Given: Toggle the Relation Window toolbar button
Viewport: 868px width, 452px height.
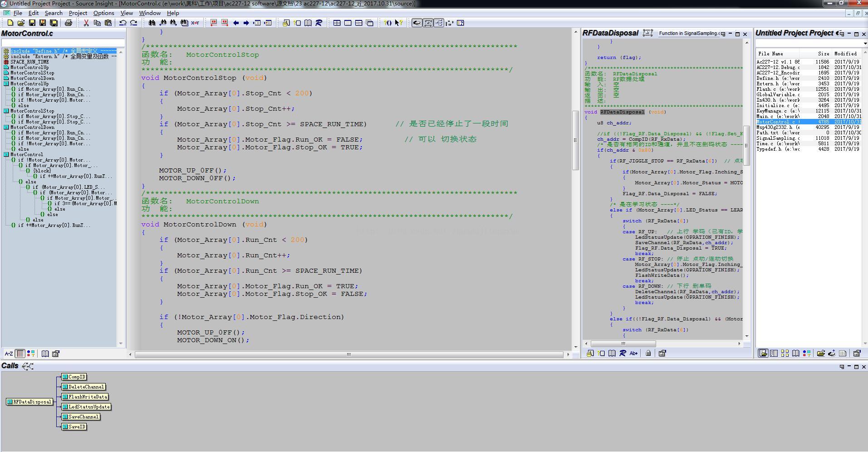Looking at the screenshot, I should coord(439,23).
